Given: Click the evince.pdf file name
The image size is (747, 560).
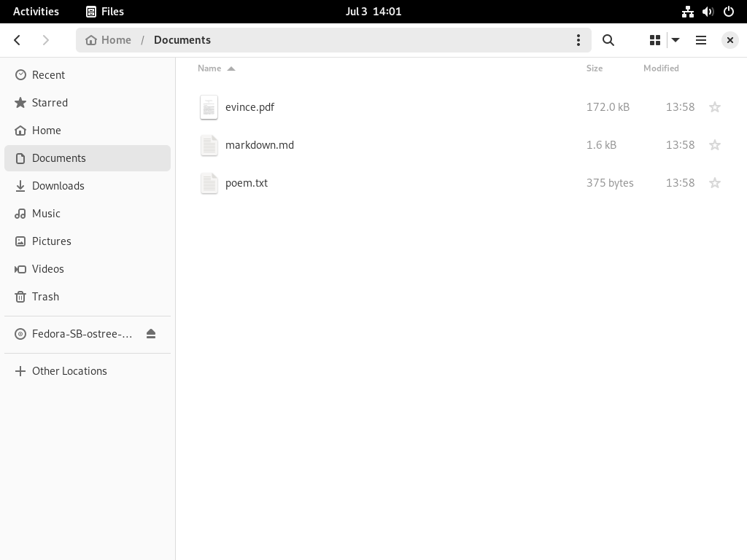Looking at the screenshot, I should pos(249,107).
